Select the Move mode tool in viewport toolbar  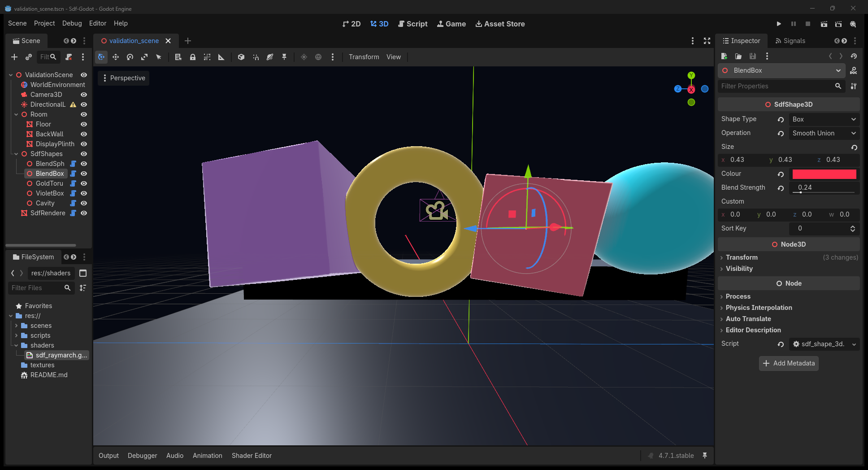click(x=116, y=57)
